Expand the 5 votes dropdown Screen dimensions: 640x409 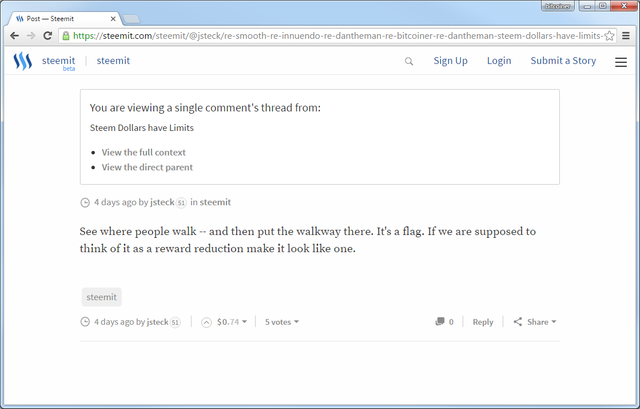[x=282, y=322]
